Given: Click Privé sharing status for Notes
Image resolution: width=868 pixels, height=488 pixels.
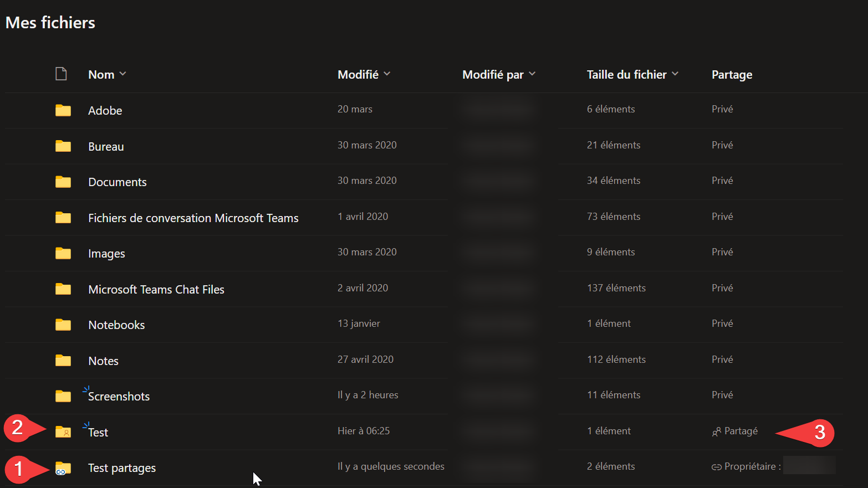Looking at the screenshot, I should pos(722,359).
